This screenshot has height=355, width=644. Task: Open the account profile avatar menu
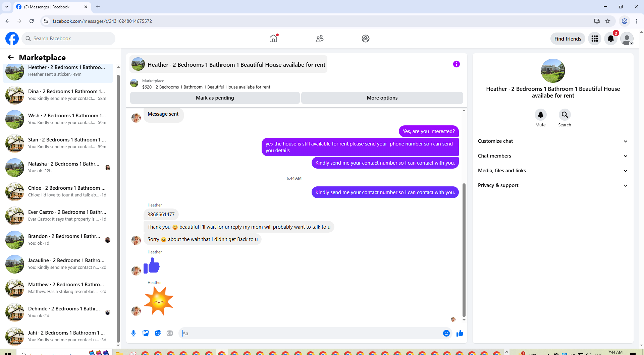point(627,39)
